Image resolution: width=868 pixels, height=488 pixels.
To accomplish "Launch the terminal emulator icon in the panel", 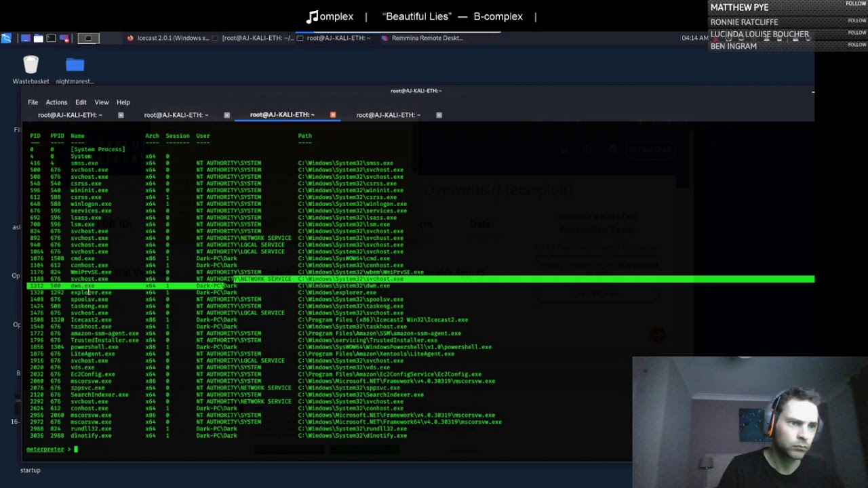I will pyautogui.click(x=52, y=38).
